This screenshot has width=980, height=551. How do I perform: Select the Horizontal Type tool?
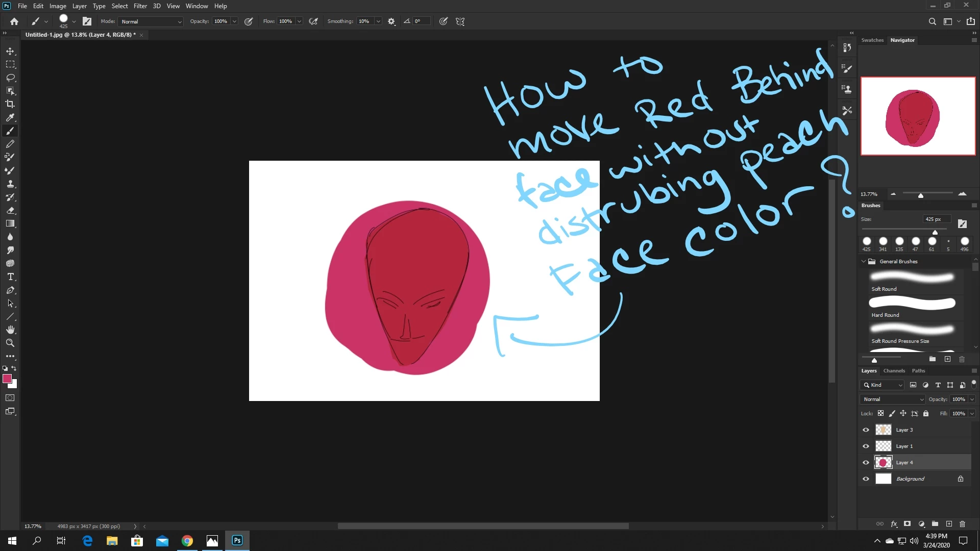10,277
